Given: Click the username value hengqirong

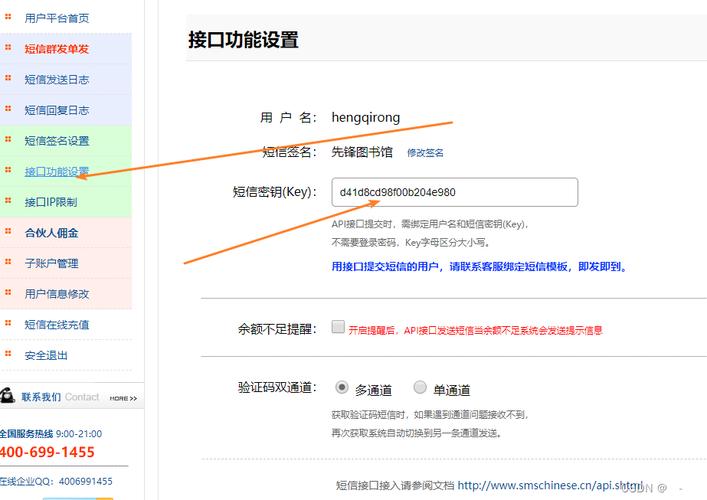Looking at the screenshot, I should click(366, 118).
